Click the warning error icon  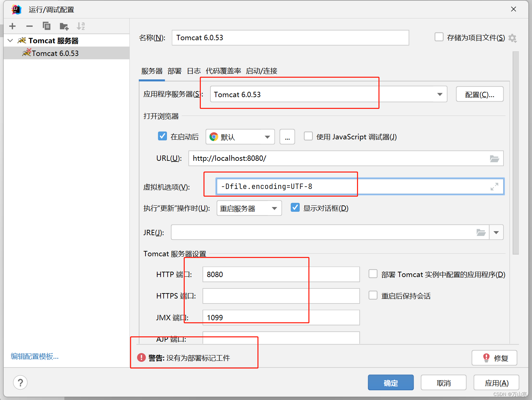(141, 358)
